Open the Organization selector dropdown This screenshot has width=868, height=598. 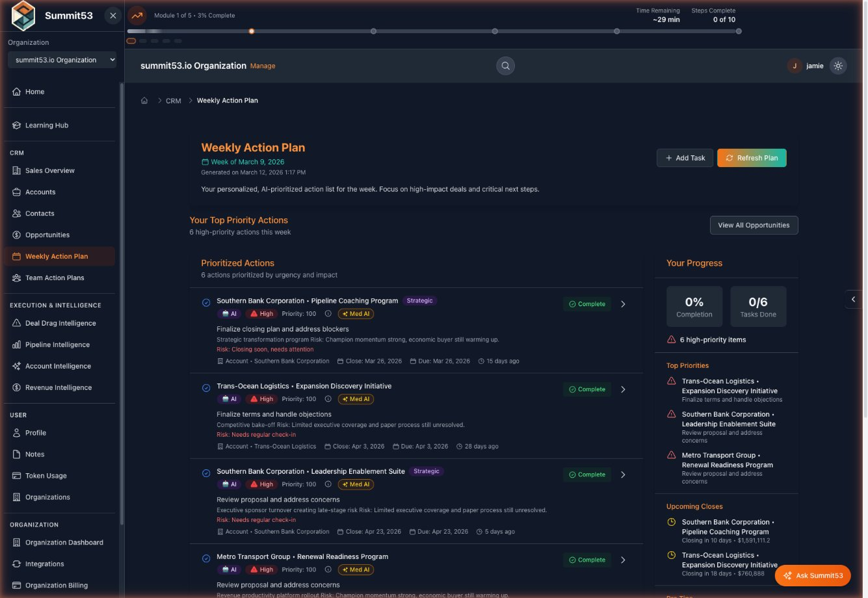click(x=62, y=59)
